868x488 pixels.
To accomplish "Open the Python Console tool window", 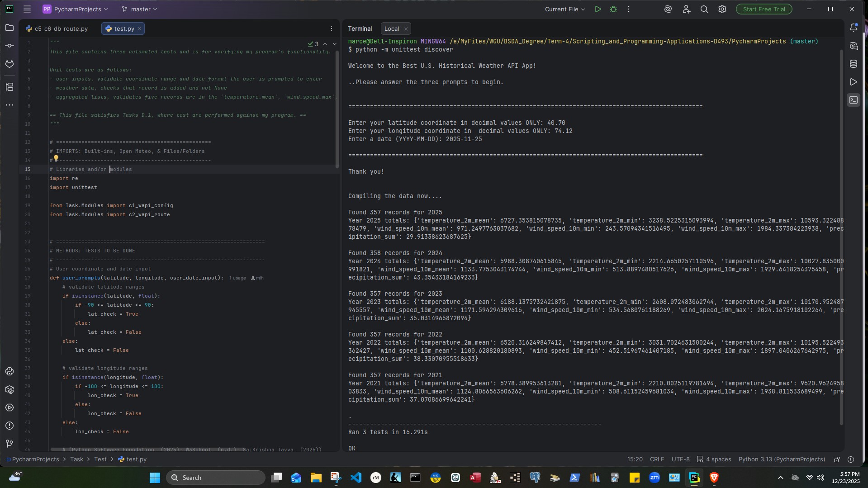I will pos(9,371).
